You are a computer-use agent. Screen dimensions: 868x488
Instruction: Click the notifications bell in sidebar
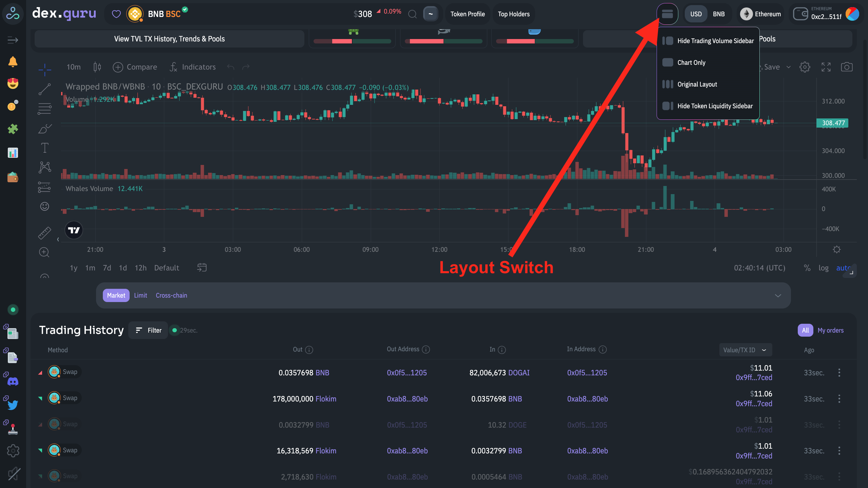(x=13, y=61)
